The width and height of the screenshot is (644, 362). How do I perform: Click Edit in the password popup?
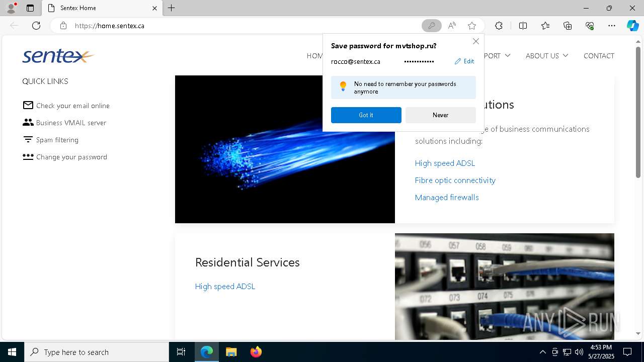(x=464, y=61)
